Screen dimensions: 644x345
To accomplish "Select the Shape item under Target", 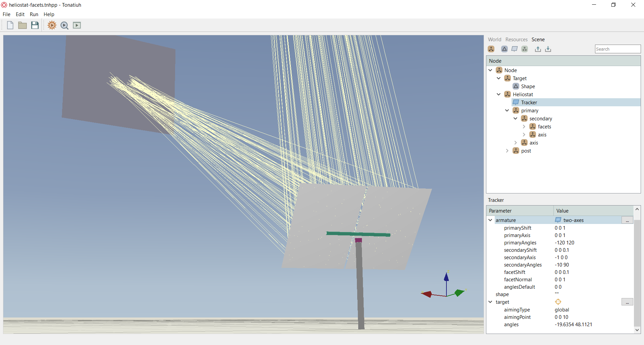I will coord(528,86).
